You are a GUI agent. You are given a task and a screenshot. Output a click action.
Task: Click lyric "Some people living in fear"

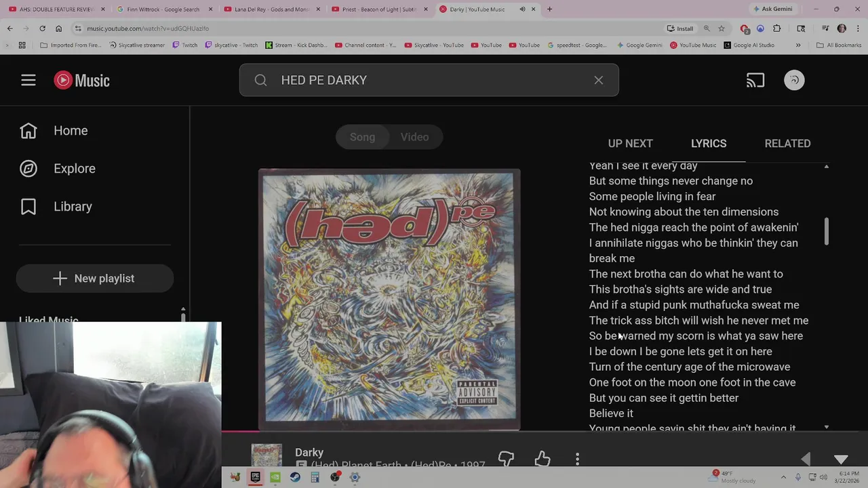(x=652, y=197)
